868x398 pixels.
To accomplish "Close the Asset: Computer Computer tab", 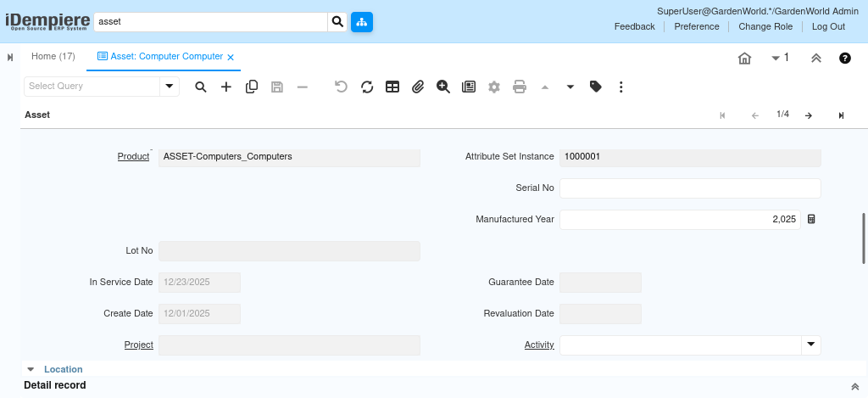I will tap(231, 57).
